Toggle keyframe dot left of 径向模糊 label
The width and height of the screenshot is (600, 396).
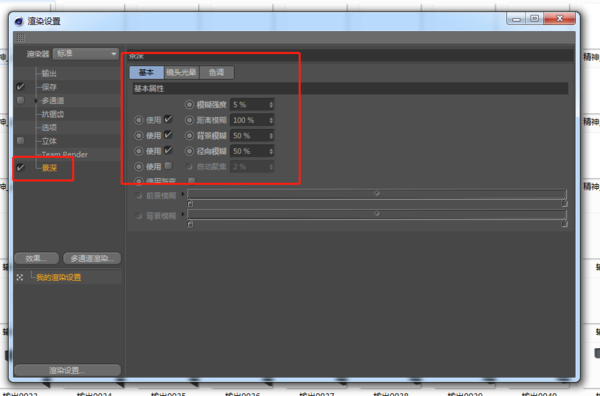[189, 151]
